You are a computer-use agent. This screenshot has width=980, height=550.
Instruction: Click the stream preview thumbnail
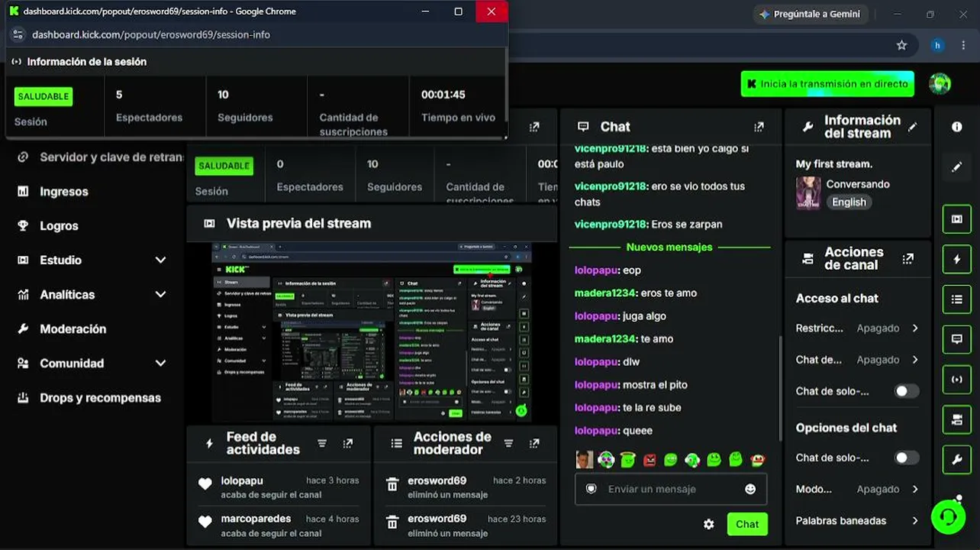[x=372, y=332]
